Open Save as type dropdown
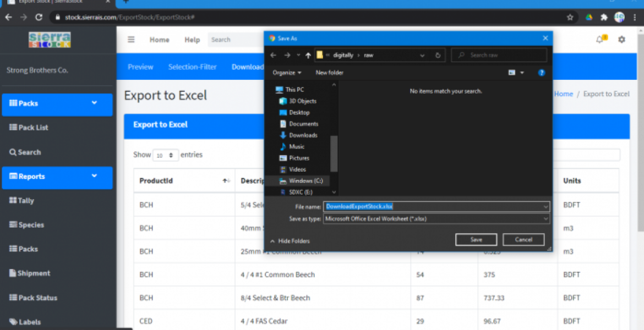The image size is (644, 330). [545, 219]
